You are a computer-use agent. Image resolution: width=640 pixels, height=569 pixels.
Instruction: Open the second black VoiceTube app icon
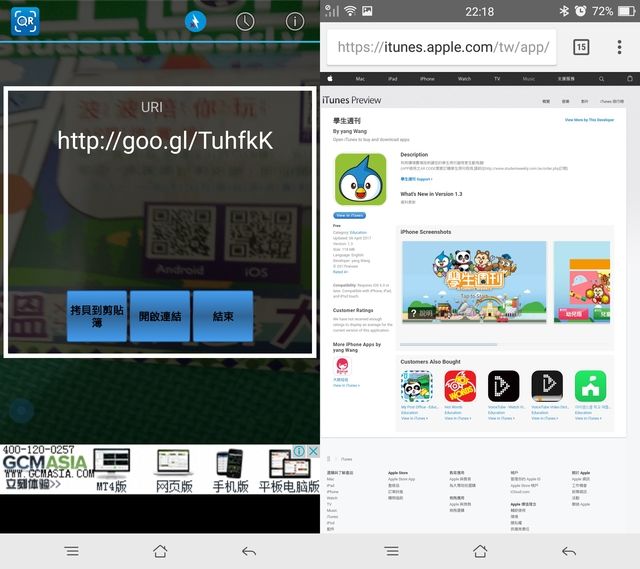547,386
